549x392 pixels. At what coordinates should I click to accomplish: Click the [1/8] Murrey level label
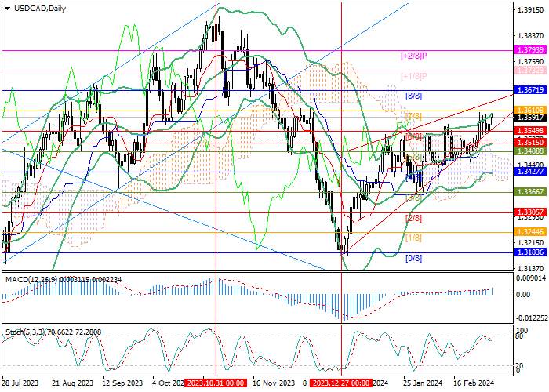(413, 238)
